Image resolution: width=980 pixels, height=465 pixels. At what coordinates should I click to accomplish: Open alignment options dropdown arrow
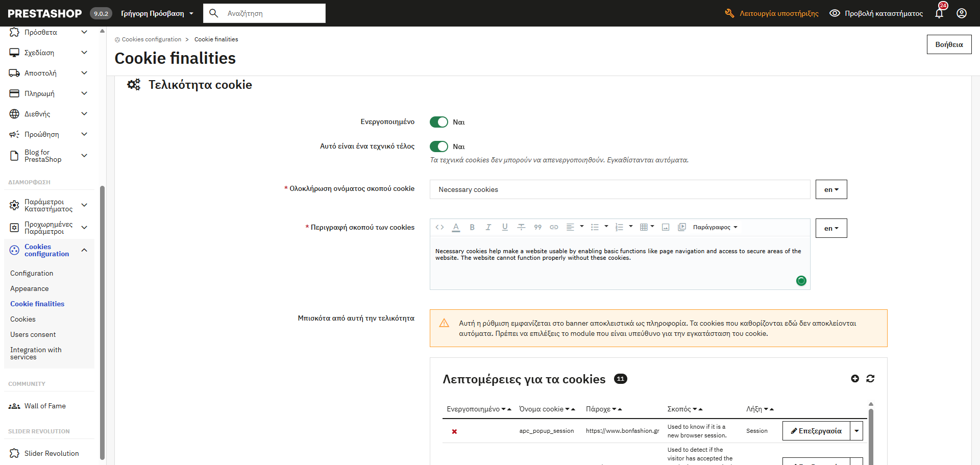pos(582,226)
